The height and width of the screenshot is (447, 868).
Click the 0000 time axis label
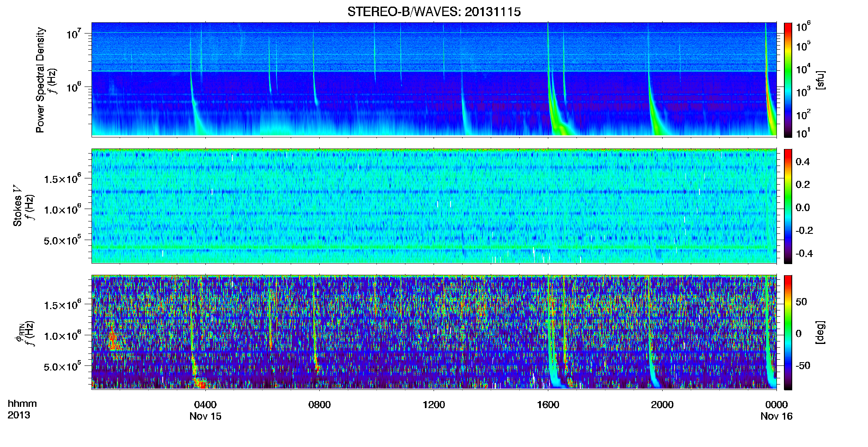pyautogui.click(x=776, y=404)
